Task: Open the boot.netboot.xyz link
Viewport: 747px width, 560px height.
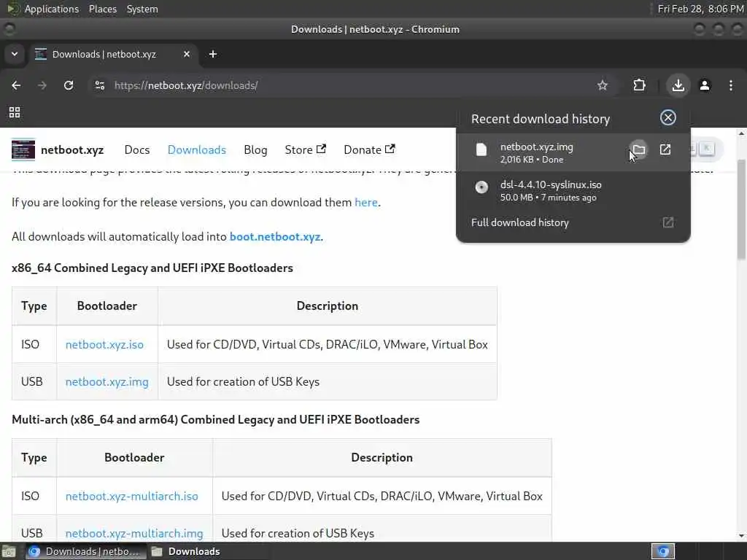Action: pyautogui.click(x=275, y=237)
